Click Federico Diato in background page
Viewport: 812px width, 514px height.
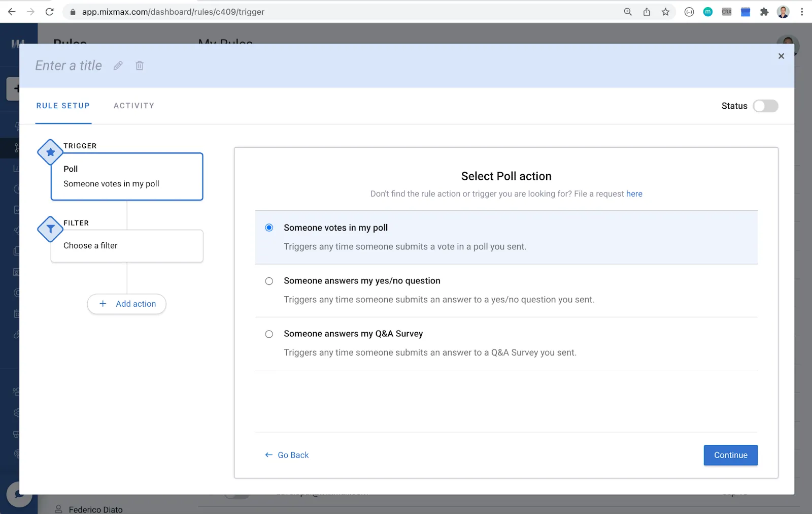pos(96,509)
